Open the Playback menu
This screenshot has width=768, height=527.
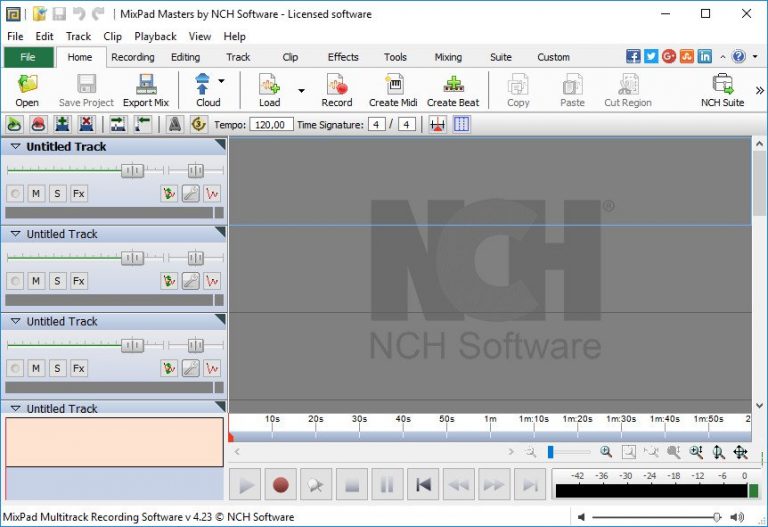point(155,36)
